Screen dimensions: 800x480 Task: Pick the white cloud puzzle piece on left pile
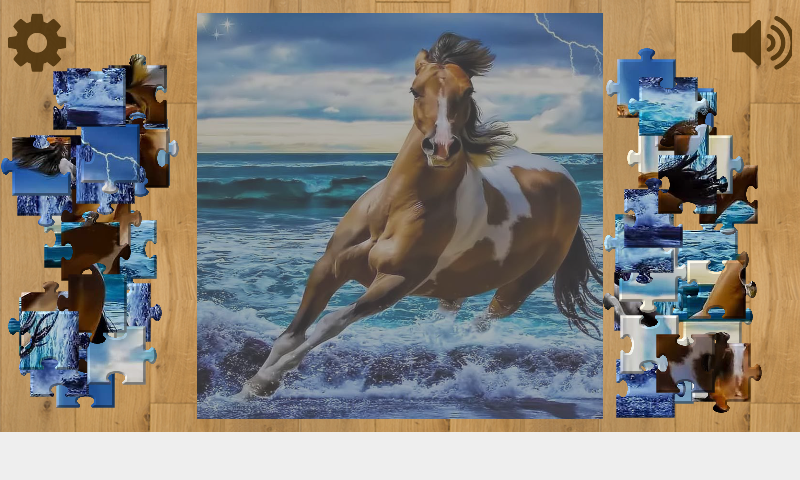tap(119, 356)
